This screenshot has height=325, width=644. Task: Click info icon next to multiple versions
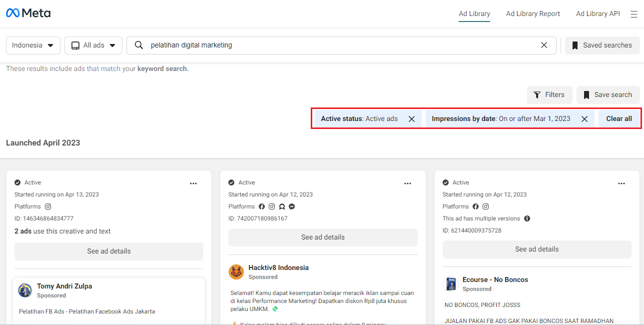(x=527, y=218)
